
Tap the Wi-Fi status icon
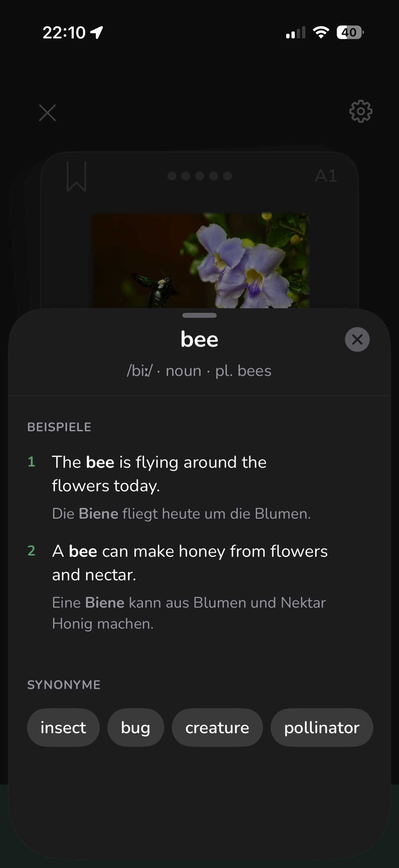click(321, 32)
